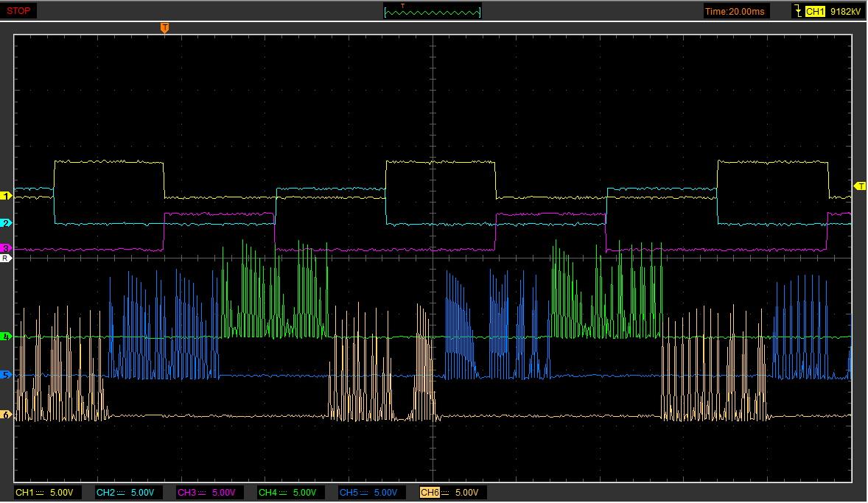Screen dimensions: 868x503
Task: Click the orange trigger position marker at top
Action: click(x=164, y=27)
